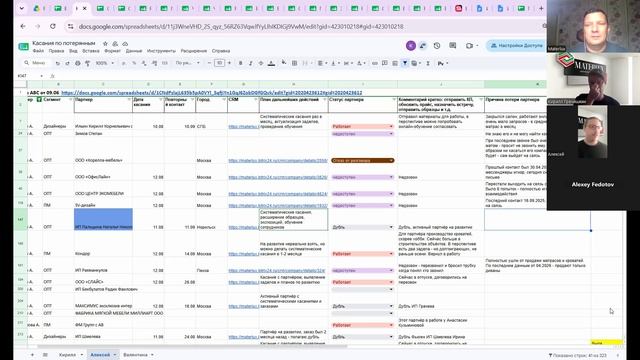Undo the last action in toolbar
Screen dimensions: 640x360
58,63
